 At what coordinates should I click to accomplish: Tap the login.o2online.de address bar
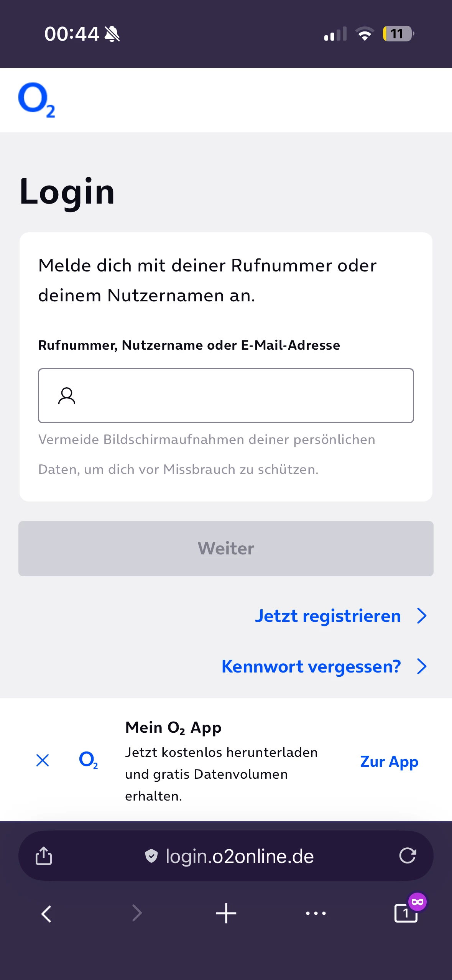coord(240,857)
